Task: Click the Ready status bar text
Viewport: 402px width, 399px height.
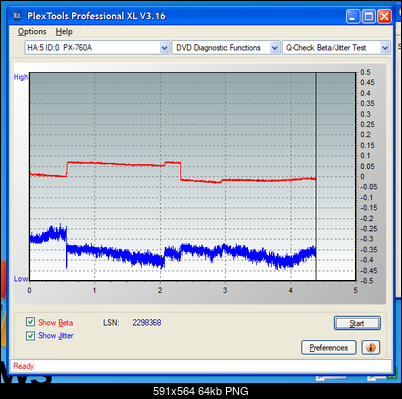Action: tap(24, 366)
